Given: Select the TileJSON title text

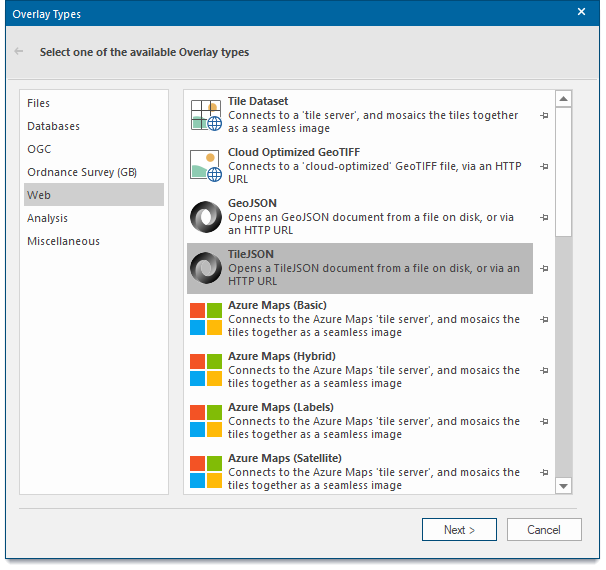Looking at the screenshot, I should point(250,254).
